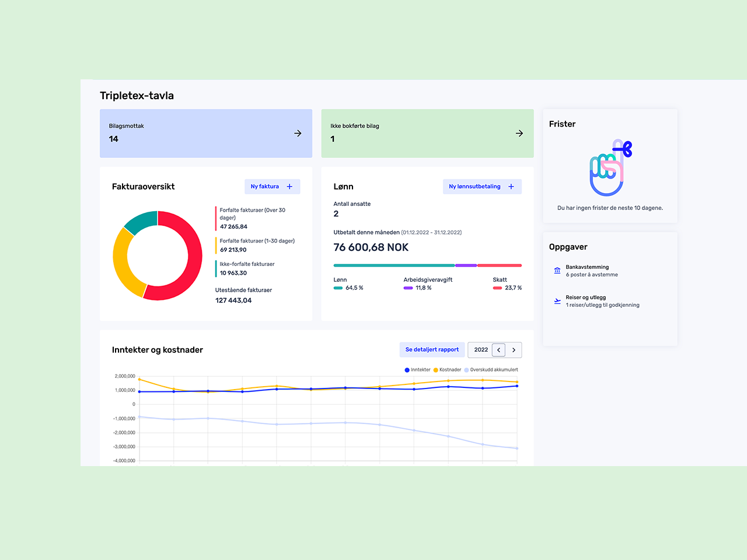Click text '6 poster å avstemme'
The height and width of the screenshot is (560, 747).
click(x=592, y=275)
